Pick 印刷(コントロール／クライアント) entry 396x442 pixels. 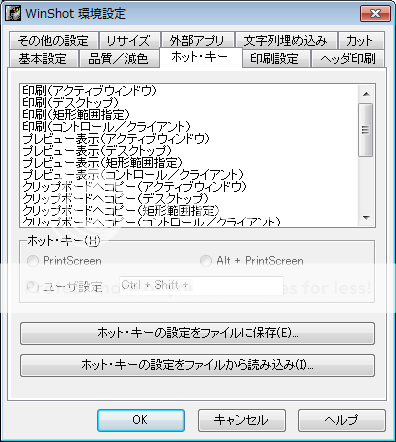click(x=189, y=126)
